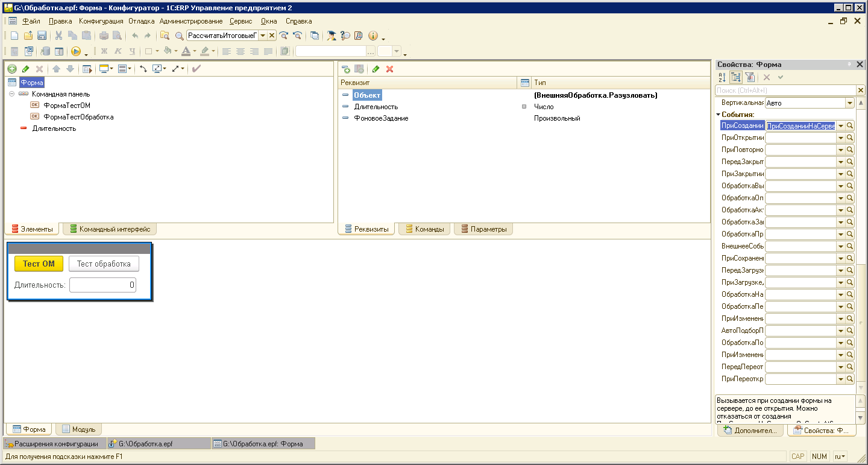Open the Отладка menu

coord(142,21)
